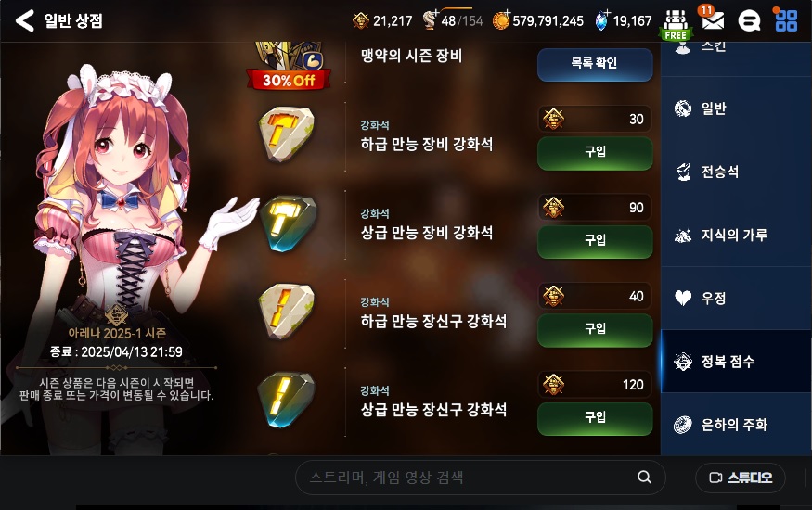
Task: Claim the FREE gift icon
Action: coord(676,24)
